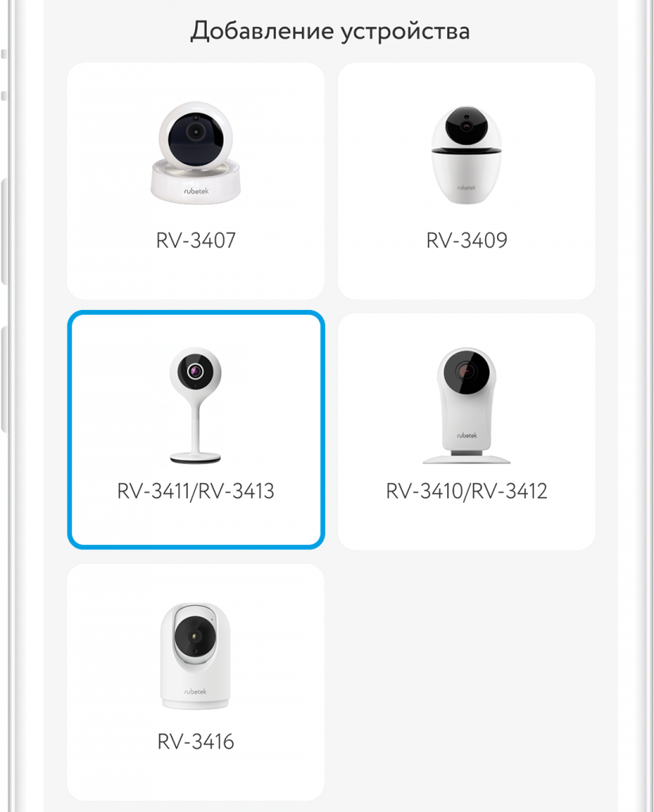Tap the rubetek logo on the RV-3407 base
This screenshot has width=654, height=812.
[197, 191]
